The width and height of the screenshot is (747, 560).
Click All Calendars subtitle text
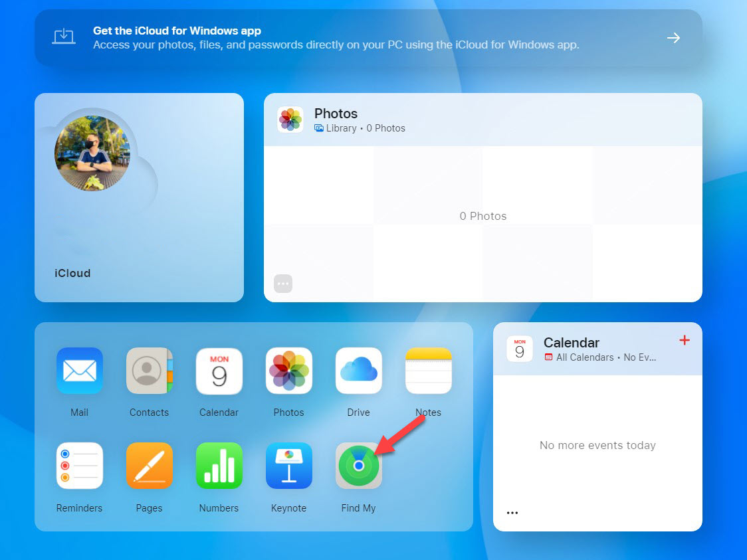tap(585, 357)
